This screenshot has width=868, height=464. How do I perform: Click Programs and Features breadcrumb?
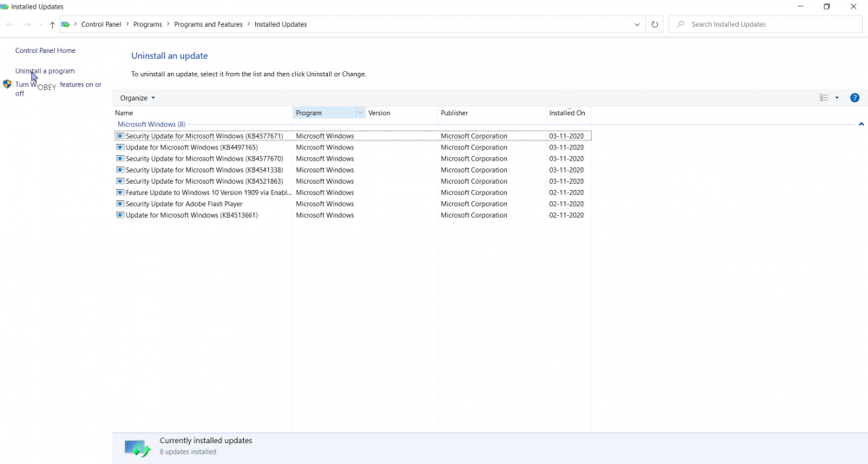pos(208,24)
